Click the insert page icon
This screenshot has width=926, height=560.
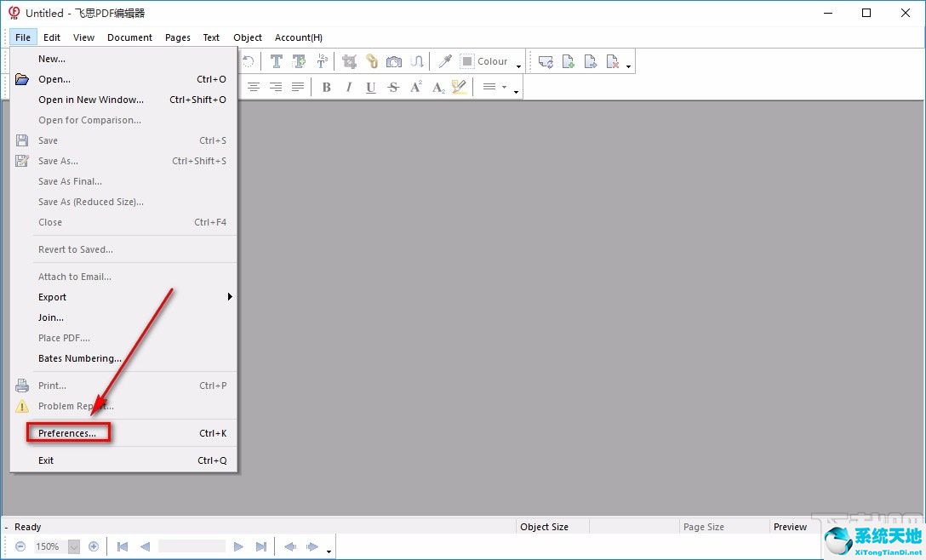click(x=568, y=61)
